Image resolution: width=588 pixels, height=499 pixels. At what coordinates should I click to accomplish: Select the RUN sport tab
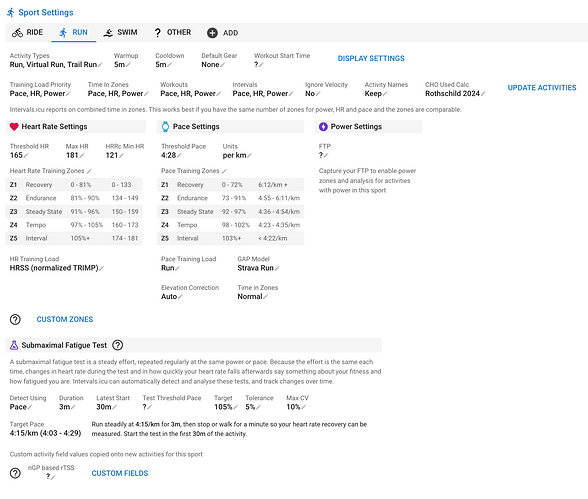(74, 33)
